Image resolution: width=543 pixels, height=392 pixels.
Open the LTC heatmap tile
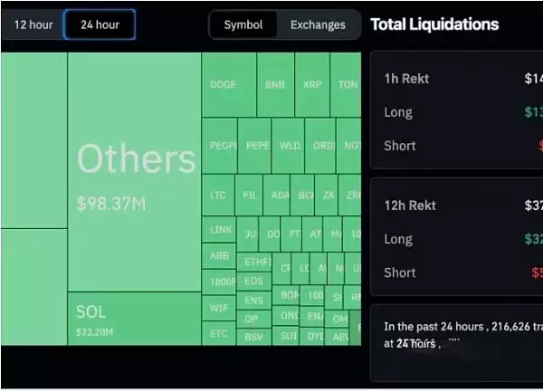pos(218,195)
